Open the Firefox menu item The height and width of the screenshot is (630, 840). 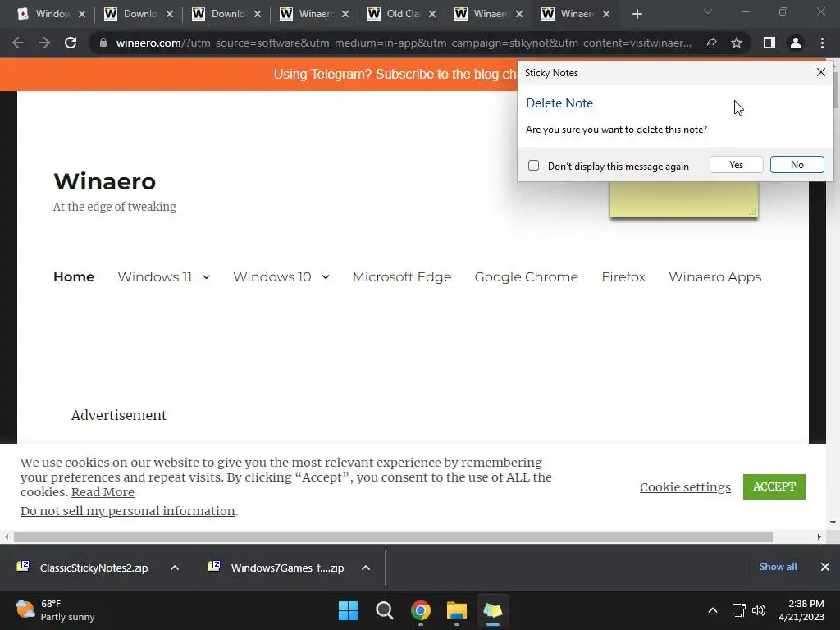tap(623, 277)
